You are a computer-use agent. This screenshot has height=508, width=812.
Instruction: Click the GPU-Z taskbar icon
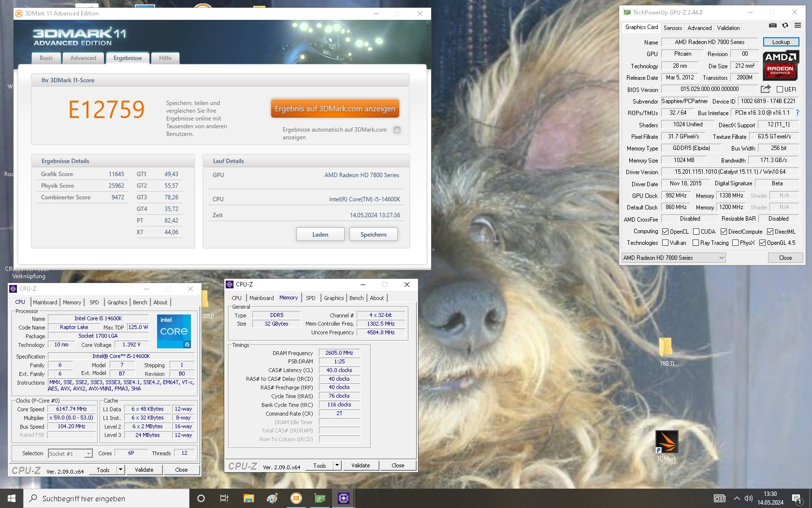(x=320, y=498)
